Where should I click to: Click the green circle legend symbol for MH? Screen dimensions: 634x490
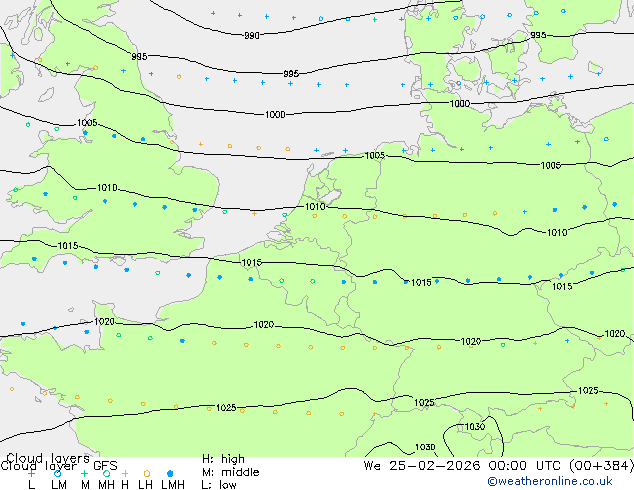coord(106,473)
